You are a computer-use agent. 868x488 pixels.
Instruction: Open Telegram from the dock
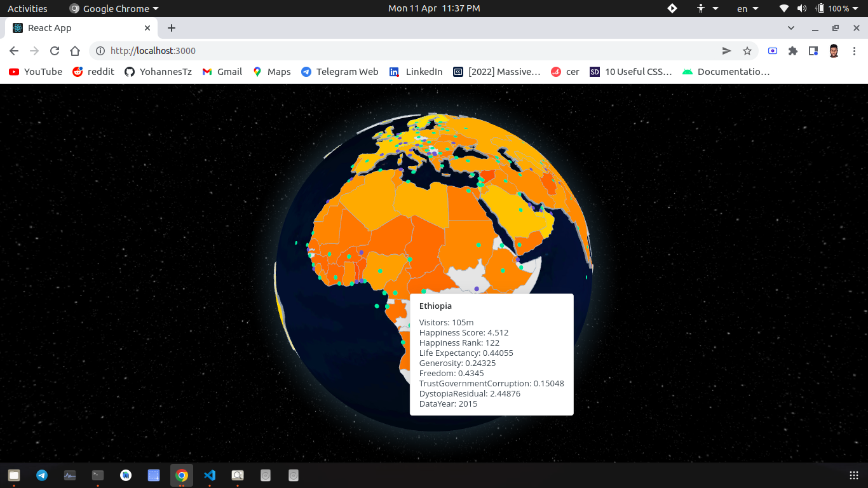pyautogui.click(x=42, y=475)
